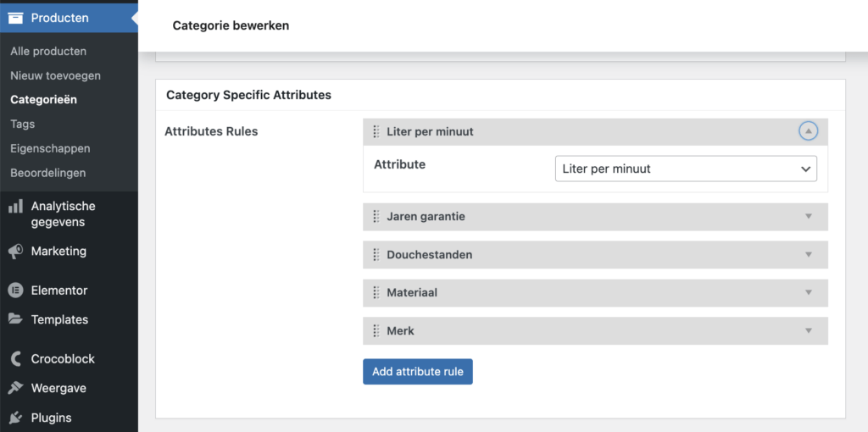The width and height of the screenshot is (868, 432).
Task: Click the Jaren garantie rule title
Action: [426, 217]
